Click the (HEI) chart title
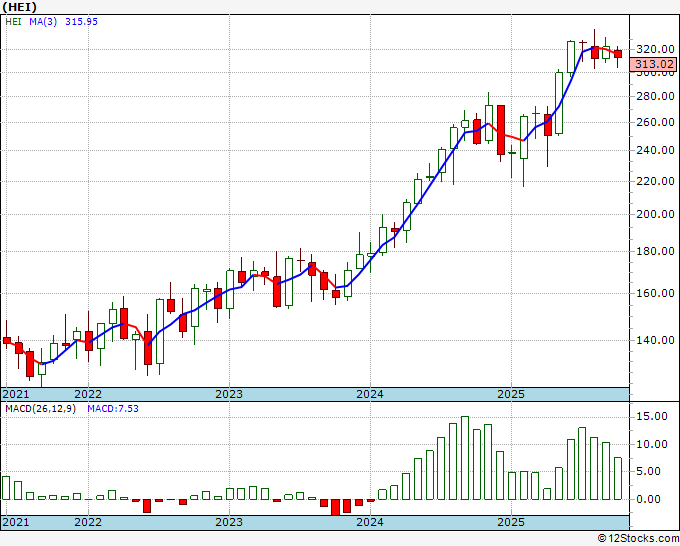Viewport: 680px width, 546px height. 20,7
